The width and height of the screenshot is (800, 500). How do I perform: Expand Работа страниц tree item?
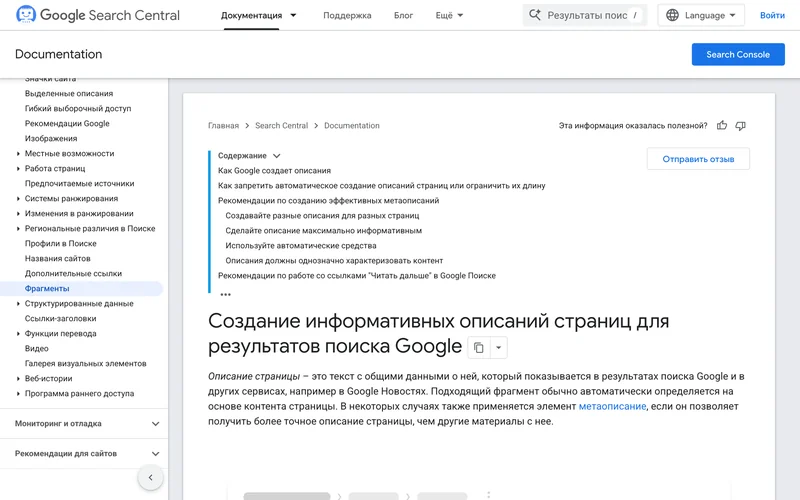(x=18, y=168)
